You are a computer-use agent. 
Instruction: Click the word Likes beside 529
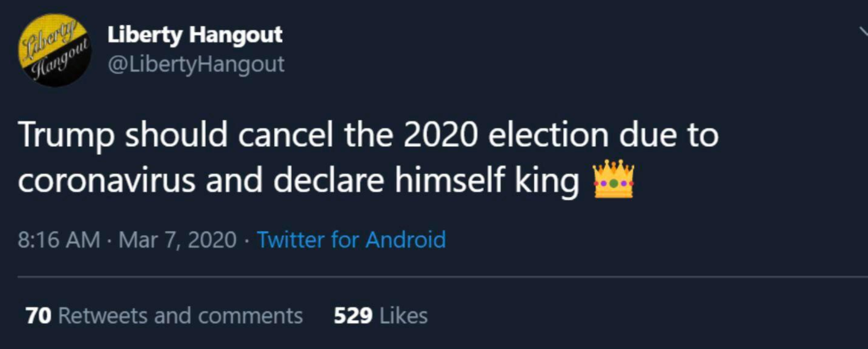pyautogui.click(x=403, y=316)
